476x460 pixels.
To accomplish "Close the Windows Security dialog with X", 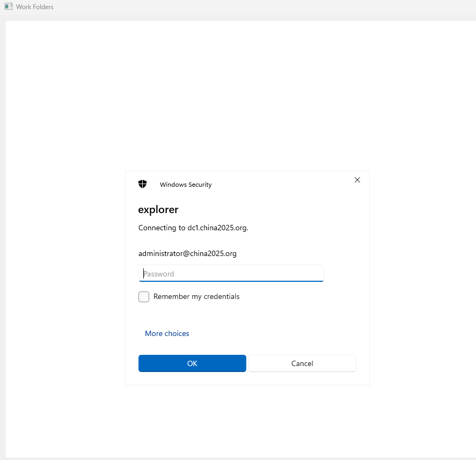I will click(x=357, y=180).
